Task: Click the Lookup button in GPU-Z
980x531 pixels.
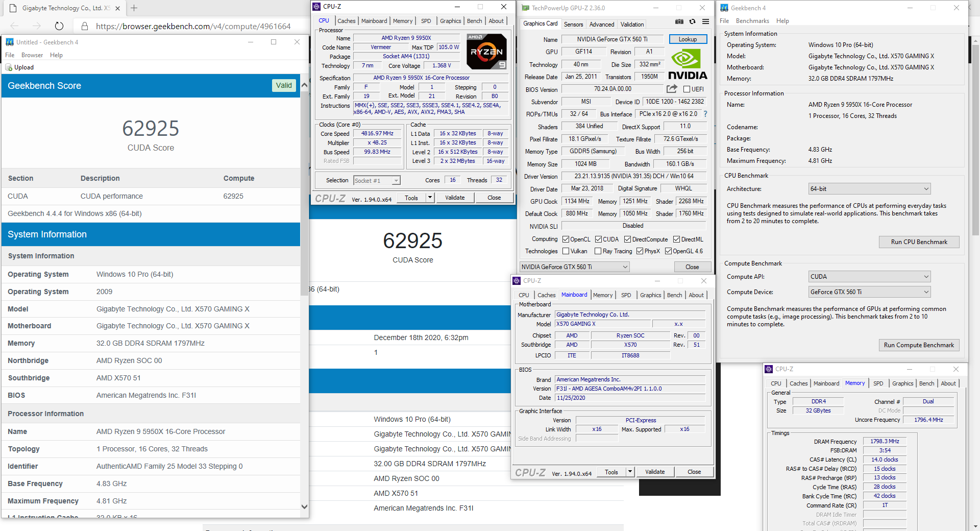Action: [x=688, y=39]
